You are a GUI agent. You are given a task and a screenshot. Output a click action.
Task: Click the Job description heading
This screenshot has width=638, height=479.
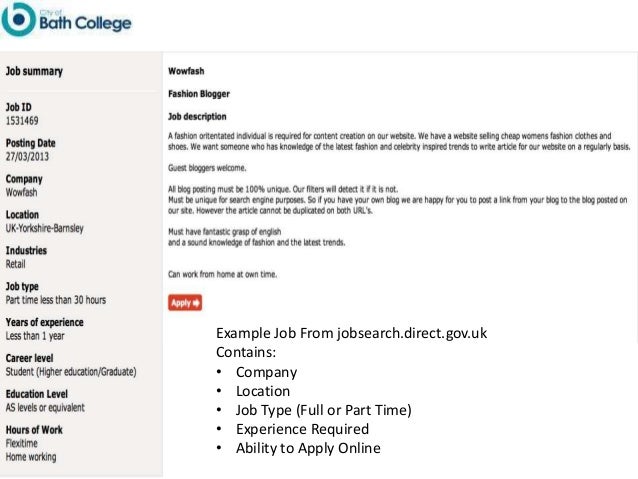pyautogui.click(x=199, y=117)
